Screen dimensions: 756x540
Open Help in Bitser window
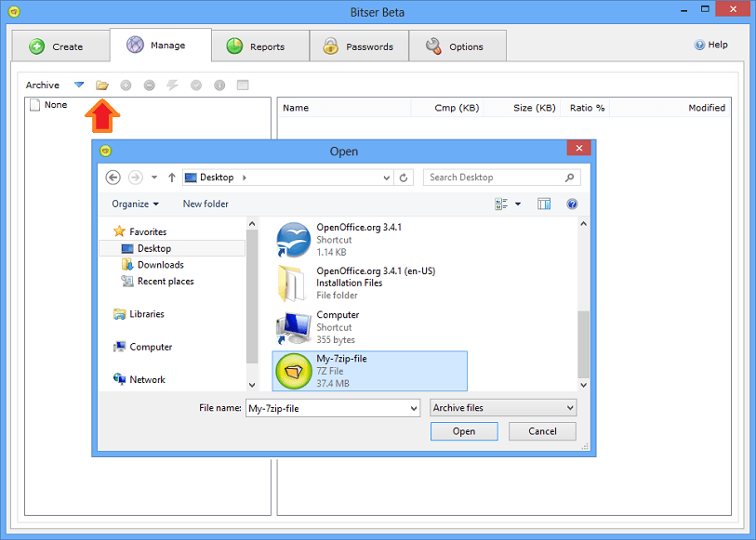click(x=711, y=45)
